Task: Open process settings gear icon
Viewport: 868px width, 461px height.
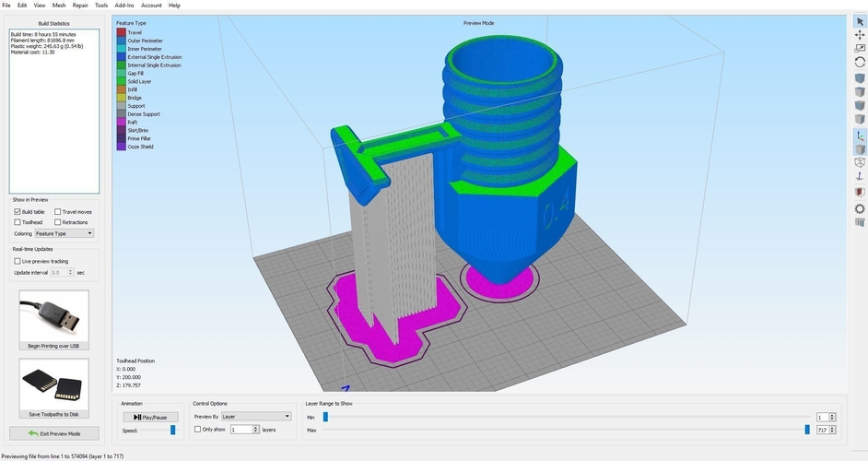Action: 859,208
